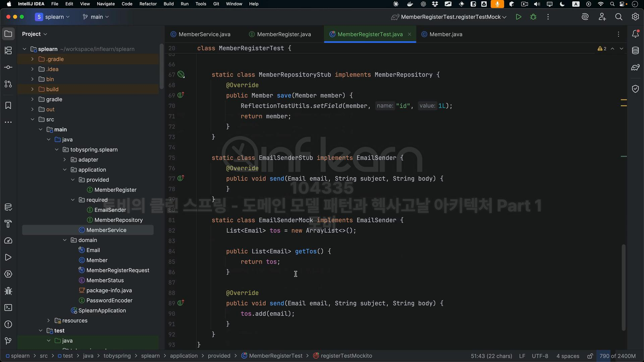Run the current test configuration
Viewport: 644px width, 362px height.
coord(518,17)
